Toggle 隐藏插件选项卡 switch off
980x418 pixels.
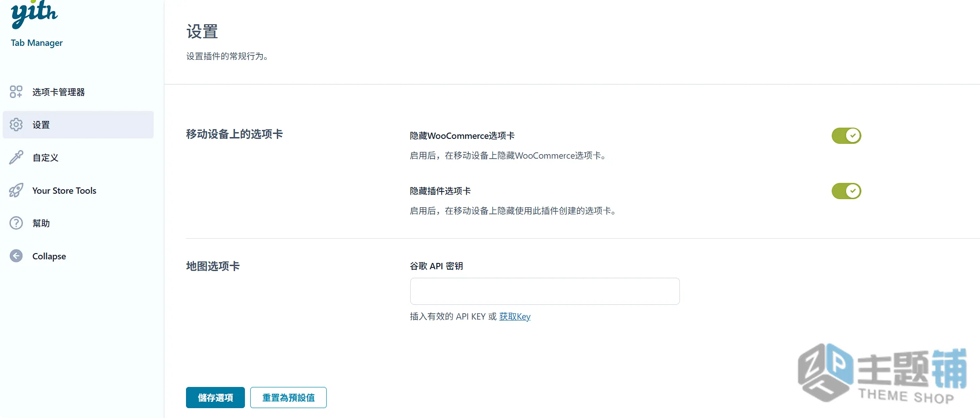point(846,191)
